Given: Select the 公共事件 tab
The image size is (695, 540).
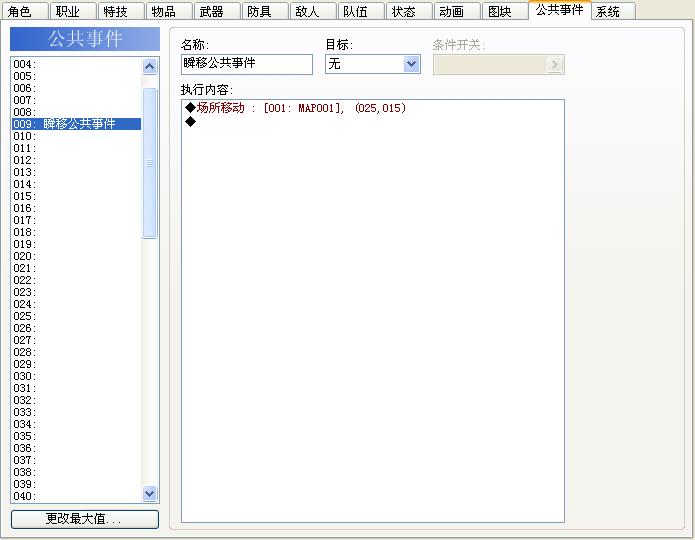Looking at the screenshot, I should 559,10.
